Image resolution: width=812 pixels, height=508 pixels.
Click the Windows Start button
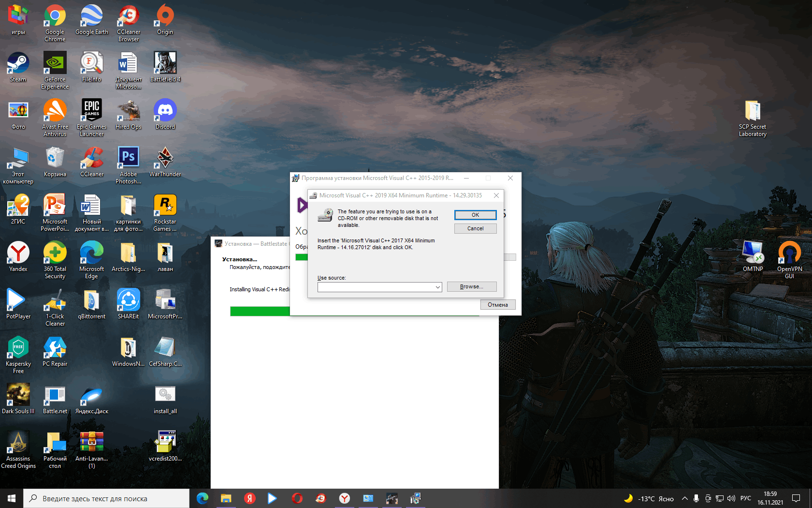(12, 498)
